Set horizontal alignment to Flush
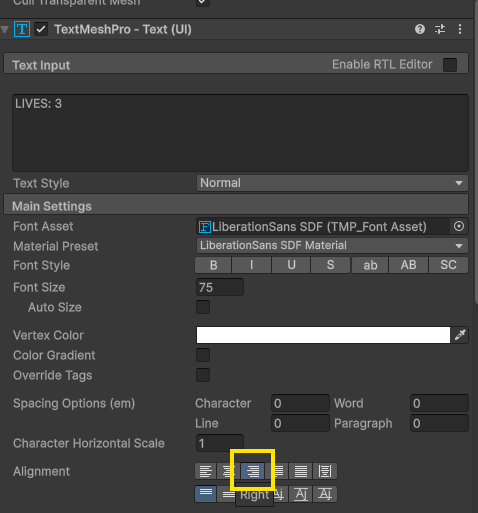The image size is (478, 513). (301, 471)
